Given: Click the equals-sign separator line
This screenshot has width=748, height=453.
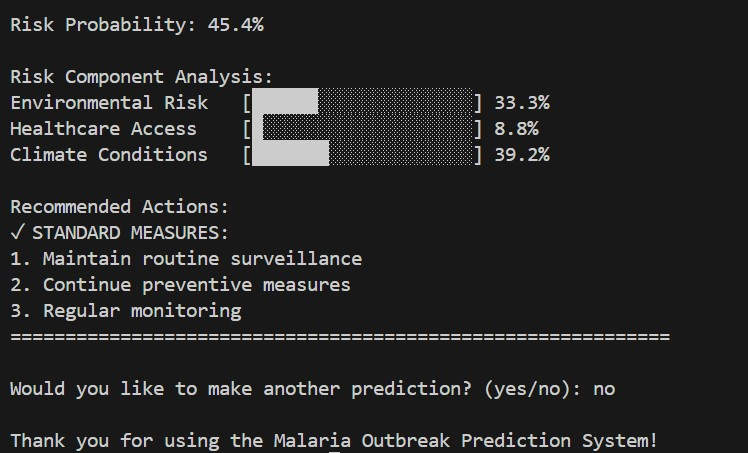Looking at the screenshot, I should (339, 337).
